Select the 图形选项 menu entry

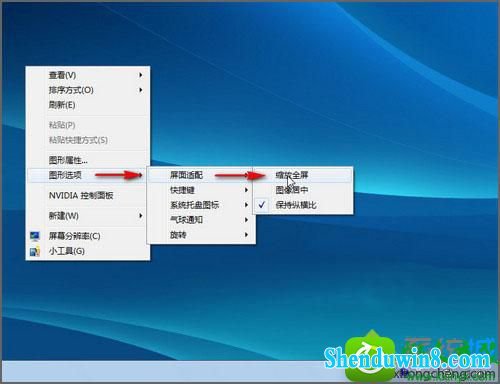(x=87, y=175)
